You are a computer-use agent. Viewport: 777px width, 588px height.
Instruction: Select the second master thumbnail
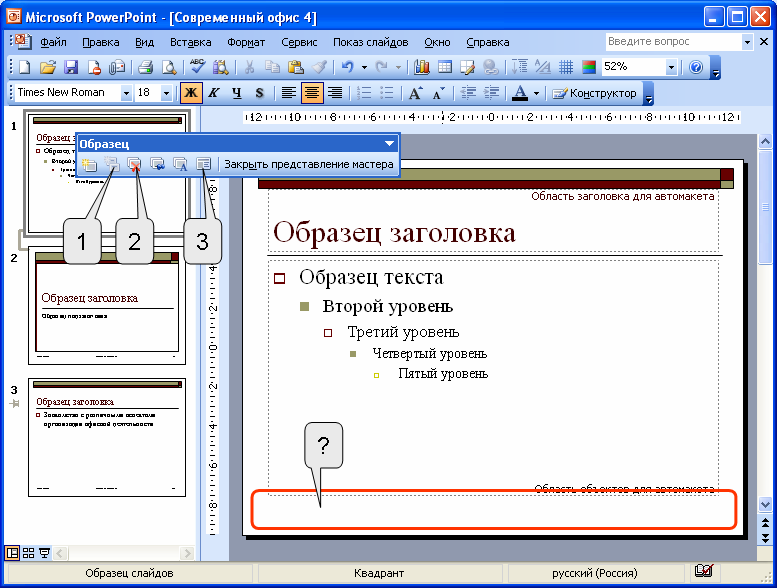[107, 307]
